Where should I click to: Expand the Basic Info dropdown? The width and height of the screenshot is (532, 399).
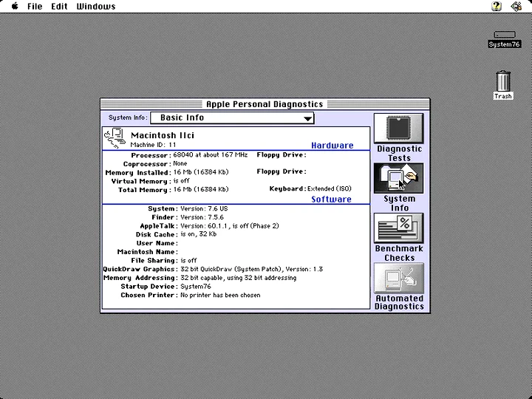pyautogui.click(x=233, y=117)
